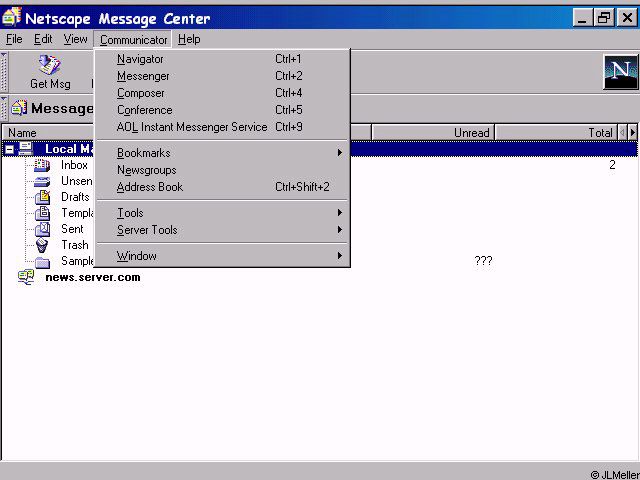Choose Conference from the menu
This screenshot has width=640, height=480.
[223, 110]
